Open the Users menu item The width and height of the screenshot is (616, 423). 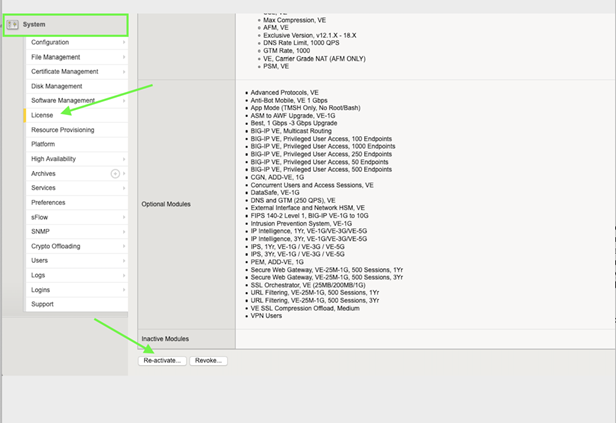[77, 260]
